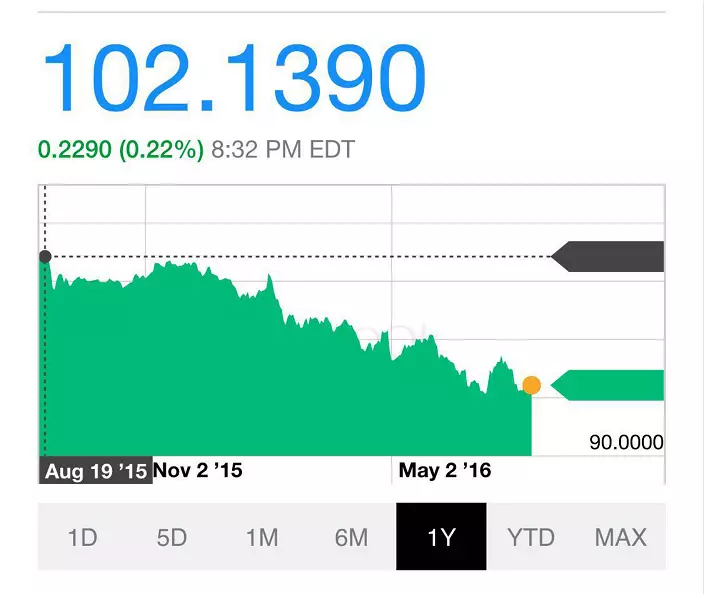The height and width of the screenshot is (594, 704).
Task: Select the active 1Y range tab
Action: 441,537
